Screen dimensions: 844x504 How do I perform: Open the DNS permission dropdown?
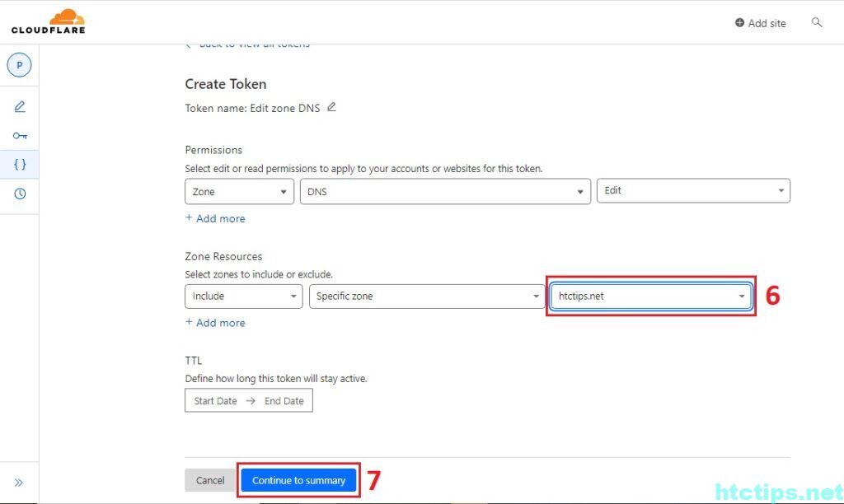point(445,191)
